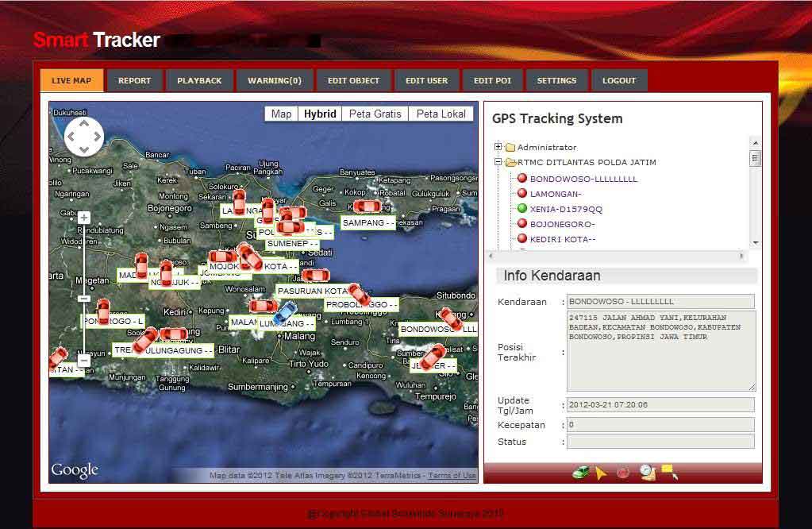812x529 pixels.
Task: Click the map zoom-in plus control
Action: pyautogui.click(x=84, y=216)
